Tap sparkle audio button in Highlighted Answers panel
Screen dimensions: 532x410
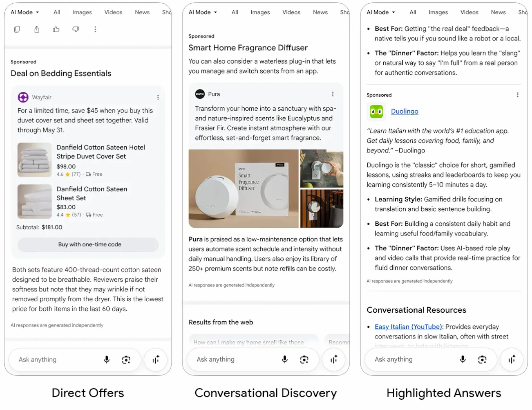(x=512, y=359)
